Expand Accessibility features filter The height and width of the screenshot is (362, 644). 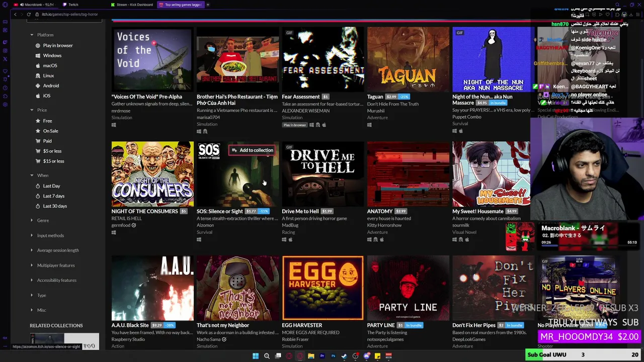[53, 280]
